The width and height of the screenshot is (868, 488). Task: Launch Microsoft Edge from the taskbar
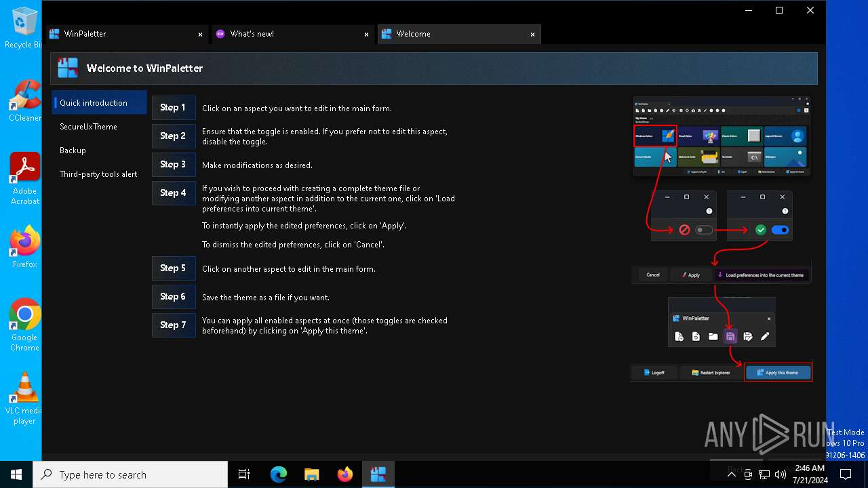[279, 474]
